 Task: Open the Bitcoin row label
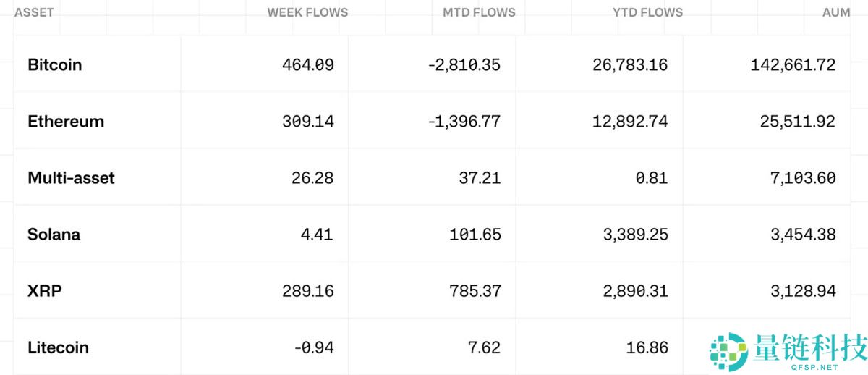coord(55,65)
